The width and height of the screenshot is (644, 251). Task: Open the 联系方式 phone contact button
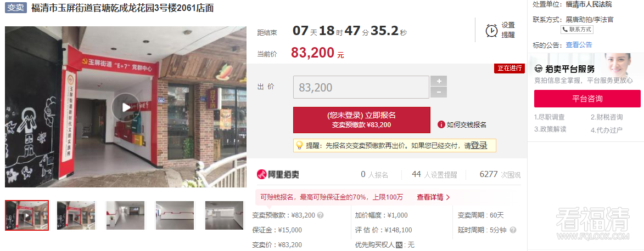coord(577,30)
